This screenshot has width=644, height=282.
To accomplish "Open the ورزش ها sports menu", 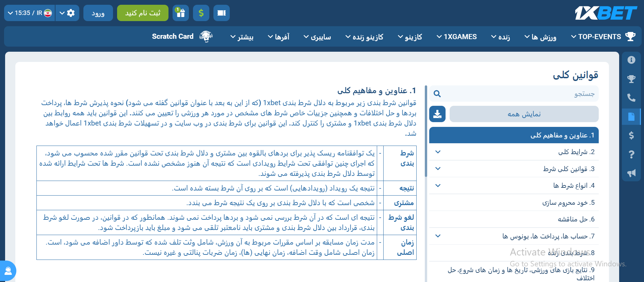I will [x=540, y=36].
